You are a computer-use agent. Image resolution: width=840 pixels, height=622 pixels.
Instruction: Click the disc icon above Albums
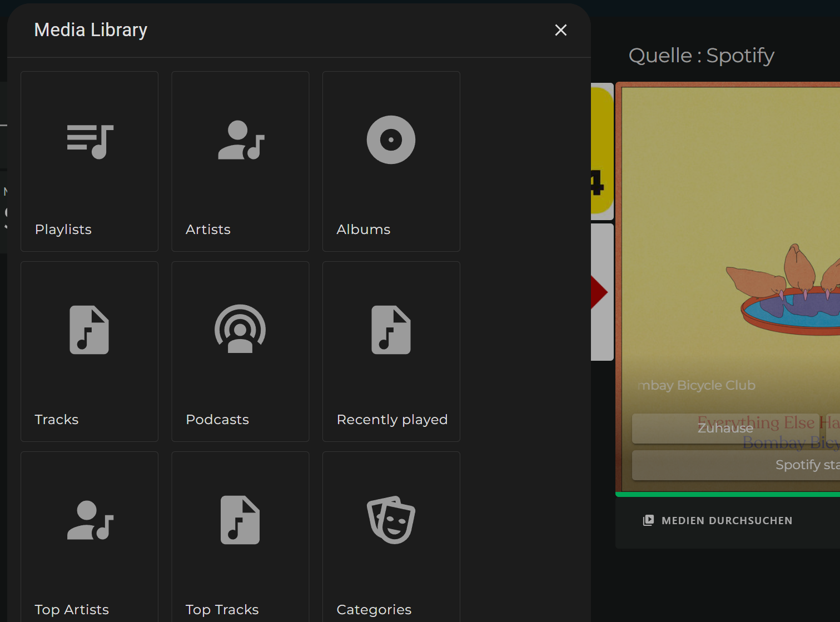(391, 140)
